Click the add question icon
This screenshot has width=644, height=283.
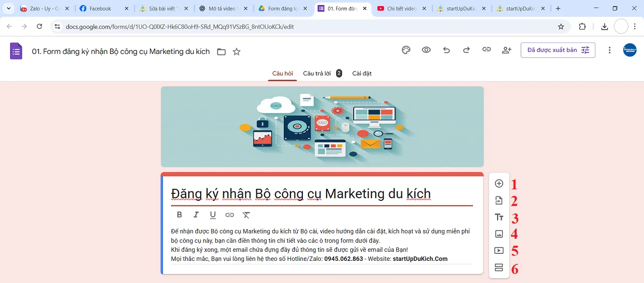click(499, 184)
